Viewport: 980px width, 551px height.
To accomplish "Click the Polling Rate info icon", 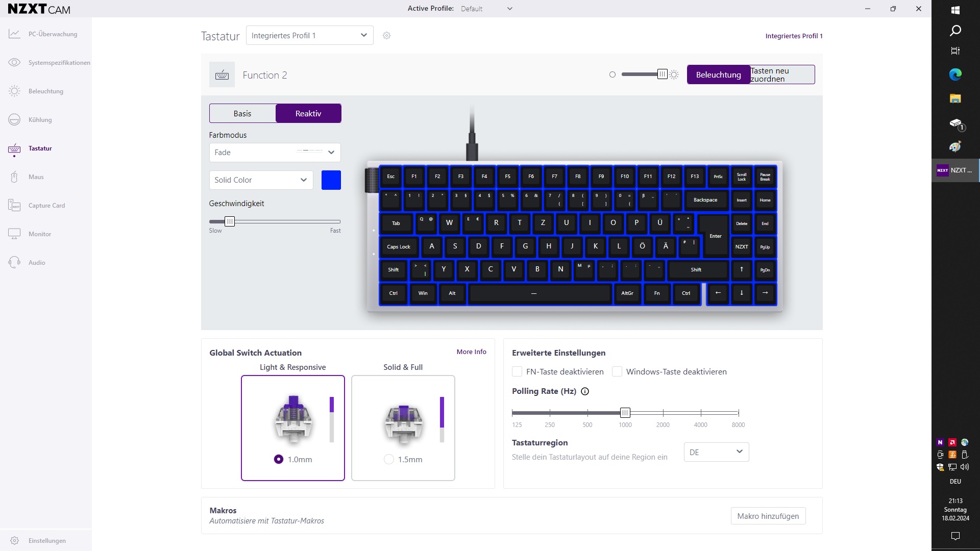I will coord(585,391).
